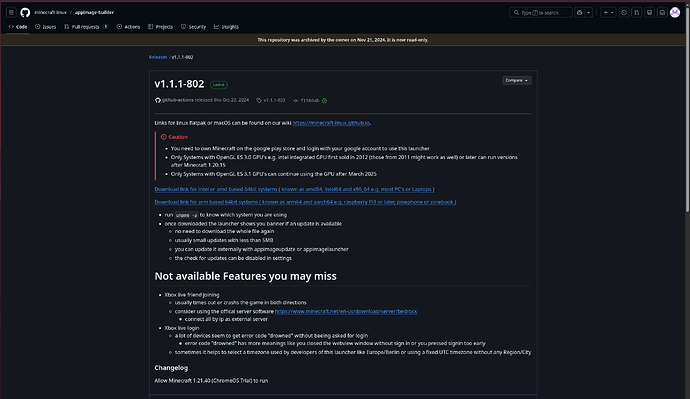
Task: Open the create new plus dropdown
Action: [608, 12]
